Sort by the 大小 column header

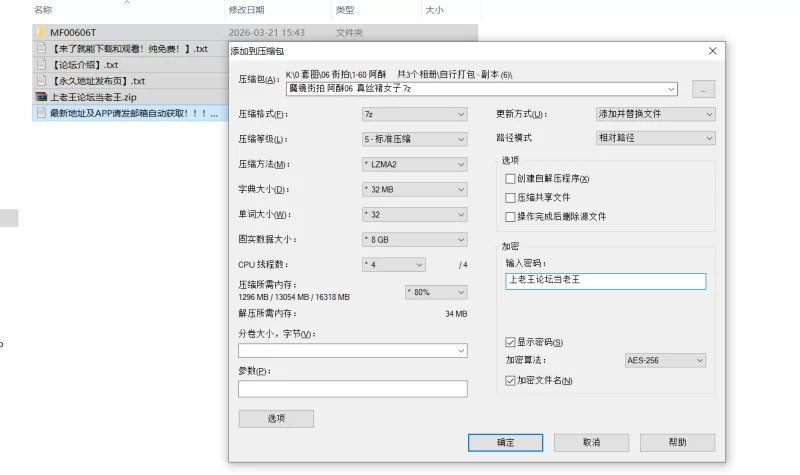click(x=435, y=10)
